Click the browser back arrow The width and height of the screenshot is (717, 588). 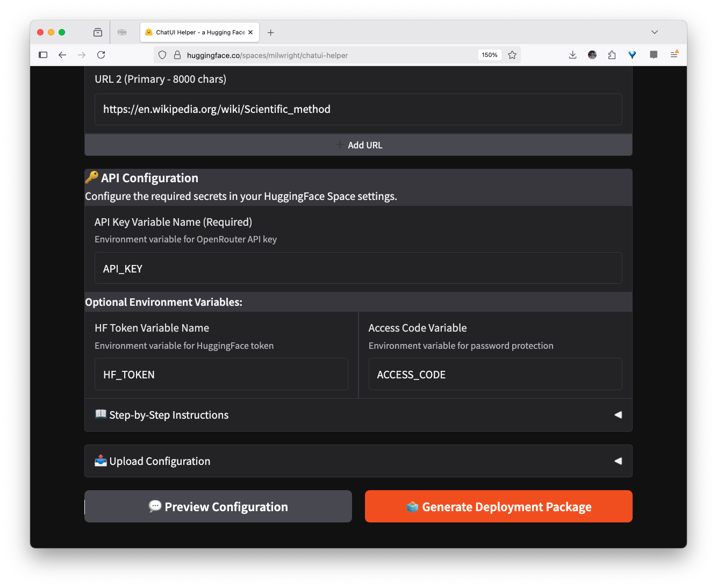click(62, 55)
